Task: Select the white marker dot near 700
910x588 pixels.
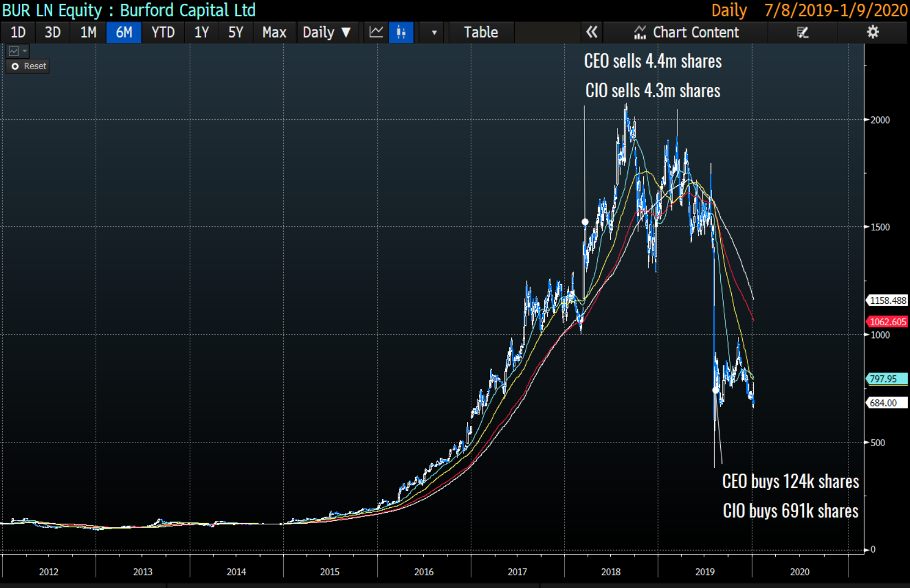Action: click(715, 390)
